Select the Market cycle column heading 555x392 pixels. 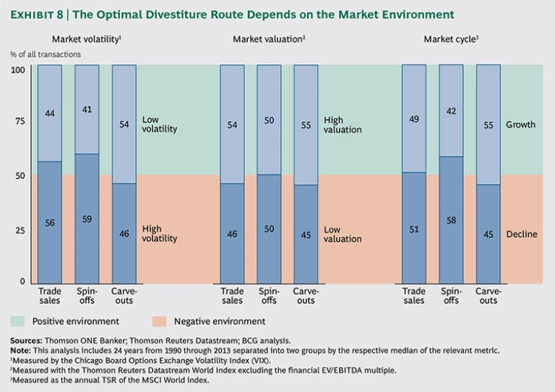click(449, 39)
